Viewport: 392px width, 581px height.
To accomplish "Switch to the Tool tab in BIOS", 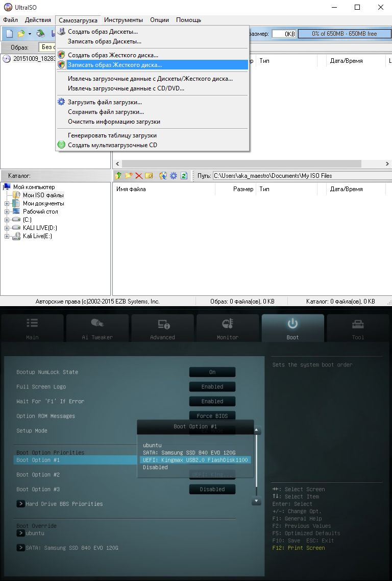I will 358,328.
